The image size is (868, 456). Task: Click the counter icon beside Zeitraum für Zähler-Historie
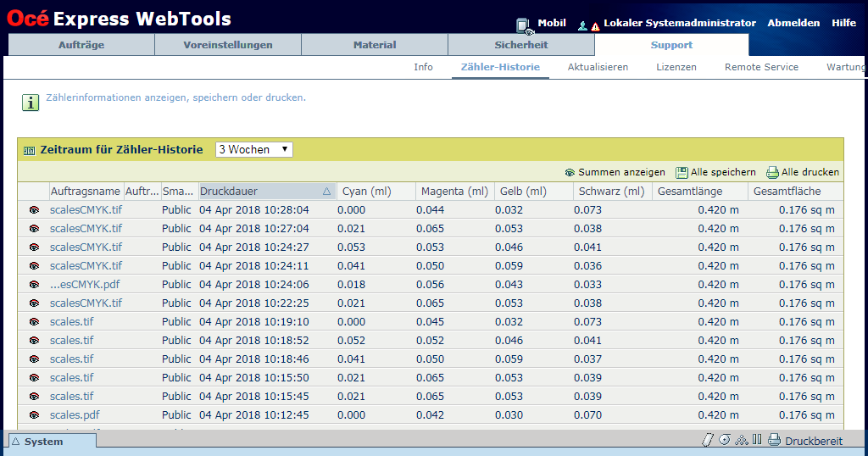coord(30,151)
